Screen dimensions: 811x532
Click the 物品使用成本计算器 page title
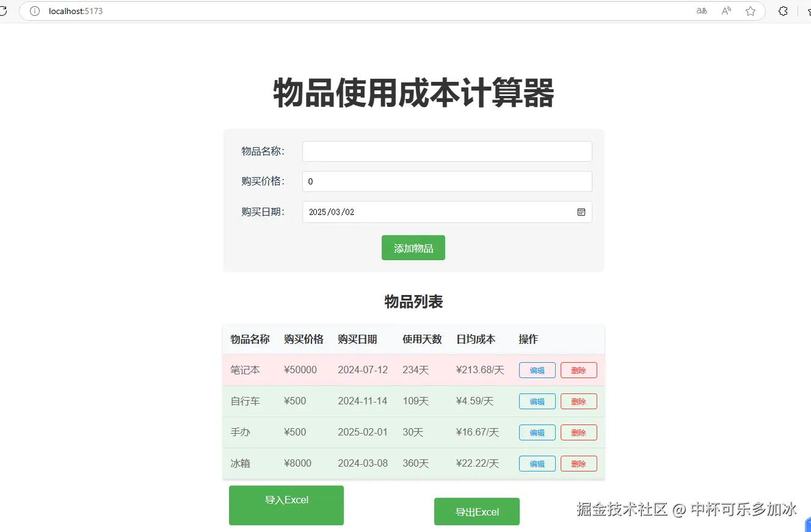point(413,93)
